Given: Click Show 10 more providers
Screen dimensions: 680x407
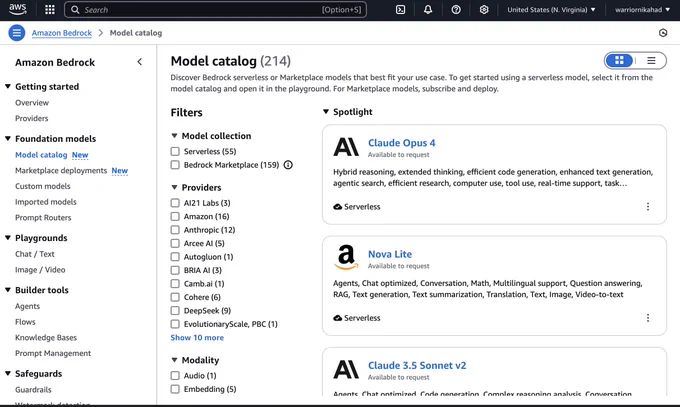Looking at the screenshot, I should pos(197,338).
